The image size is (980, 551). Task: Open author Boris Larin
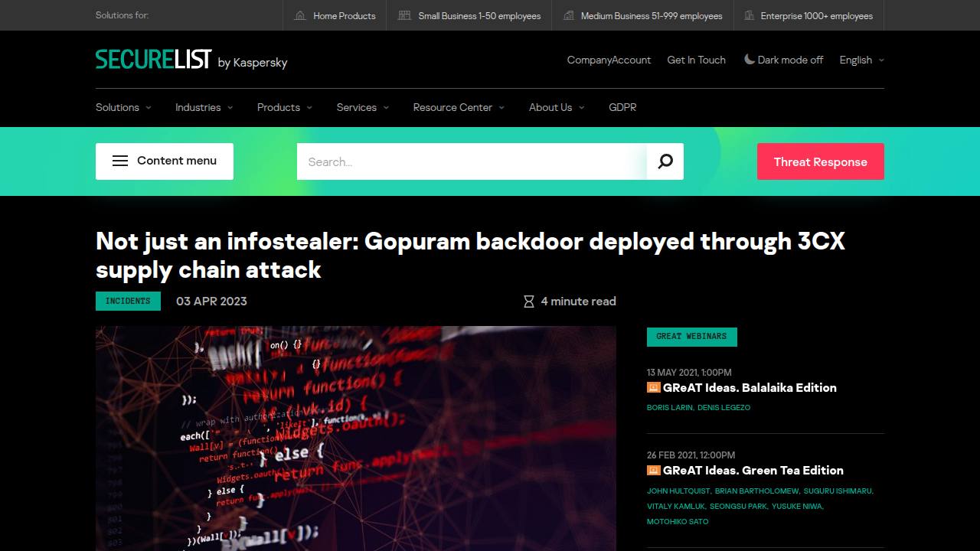(670, 408)
